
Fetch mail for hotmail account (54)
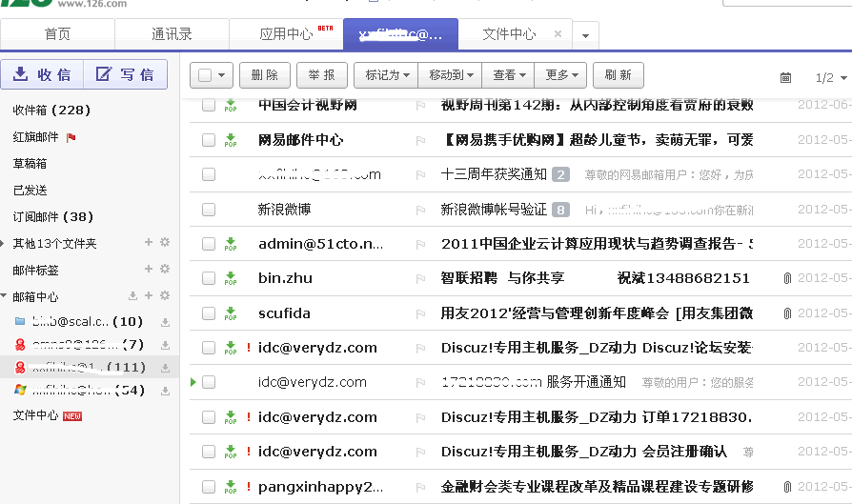pyautogui.click(x=165, y=391)
